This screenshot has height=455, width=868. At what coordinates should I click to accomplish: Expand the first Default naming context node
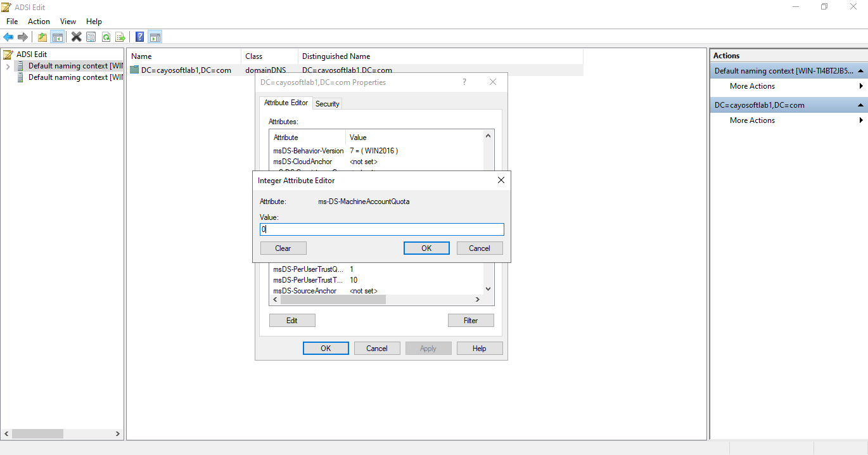point(8,66)
